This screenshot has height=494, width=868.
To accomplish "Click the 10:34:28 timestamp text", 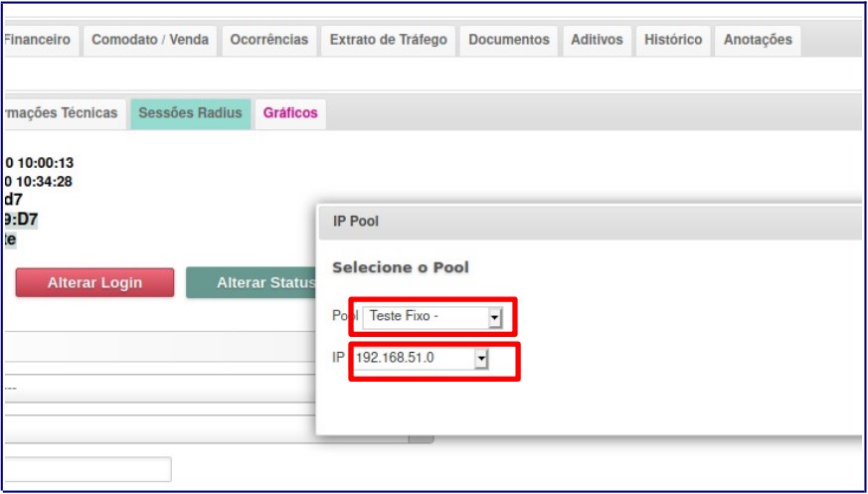I will pos(40,181).
